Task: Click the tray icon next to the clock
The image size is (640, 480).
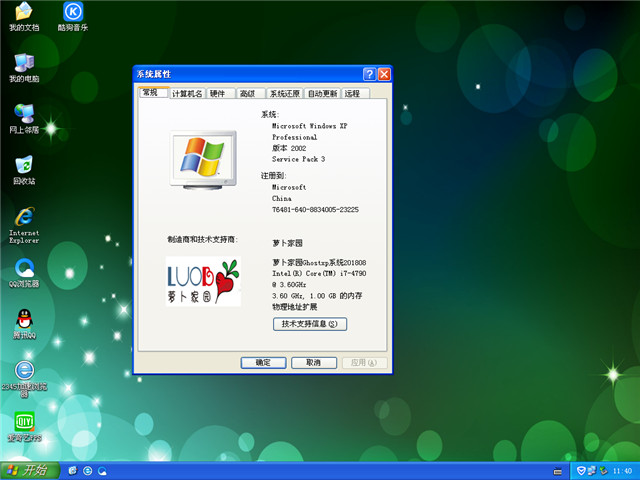Action: 603,471
